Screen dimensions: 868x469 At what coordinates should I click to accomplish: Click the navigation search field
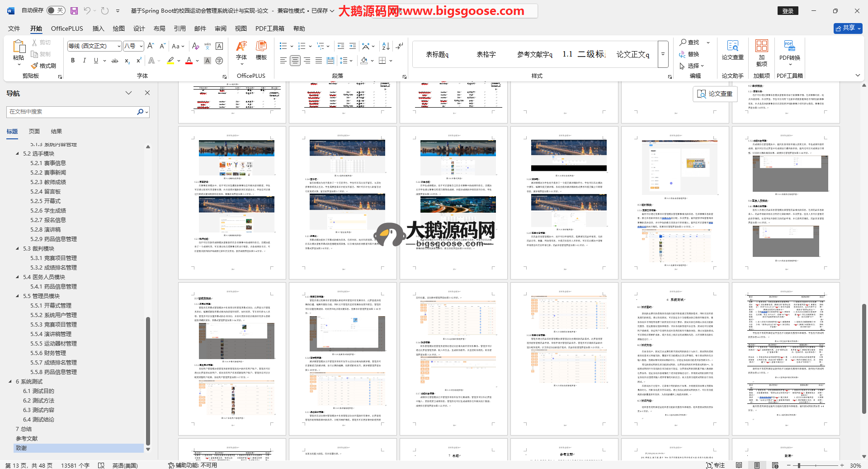[72, 112]
